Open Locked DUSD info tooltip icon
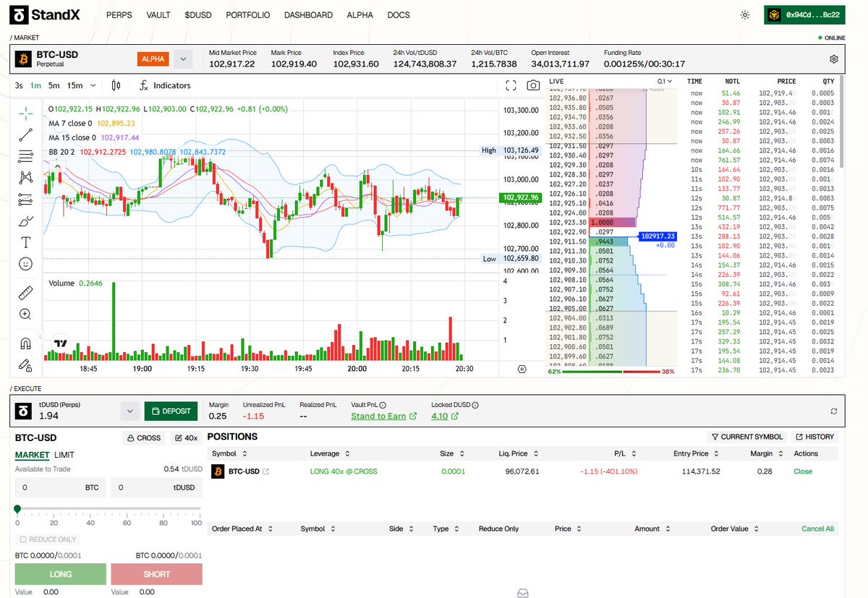 (x=475, y=405)
